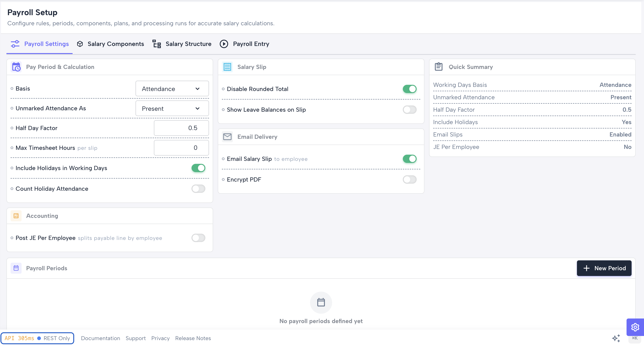Enable Count Holiday Attendance toggle
This screenshot has width=644, height=347.
point(198,189)
